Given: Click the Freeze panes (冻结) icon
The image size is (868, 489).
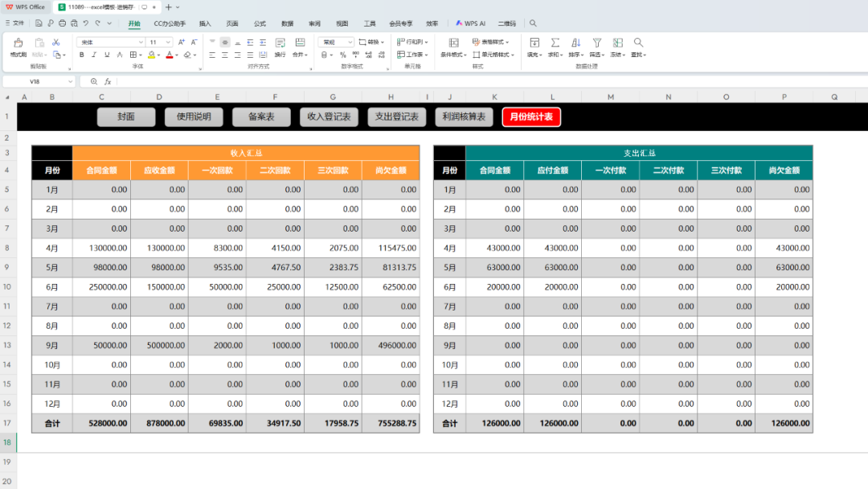Looking at the screenshot, I should [618, 43].
